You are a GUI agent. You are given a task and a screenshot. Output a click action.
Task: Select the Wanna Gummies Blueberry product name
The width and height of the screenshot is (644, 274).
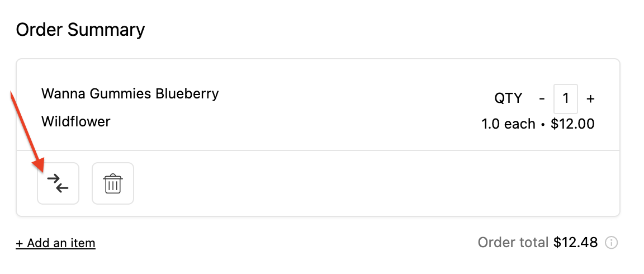point(130,94)
